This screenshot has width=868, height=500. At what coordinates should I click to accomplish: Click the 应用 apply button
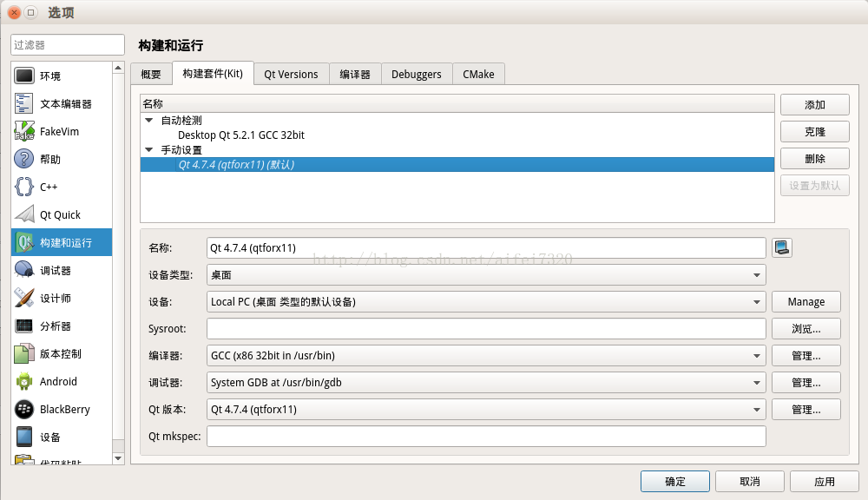pyautogui.click(x=825, y=481)
